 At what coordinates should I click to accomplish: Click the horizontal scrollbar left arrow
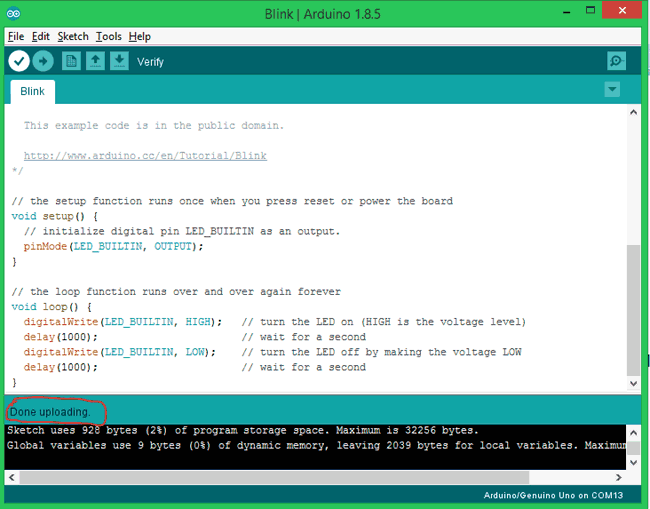pos(12,477)
